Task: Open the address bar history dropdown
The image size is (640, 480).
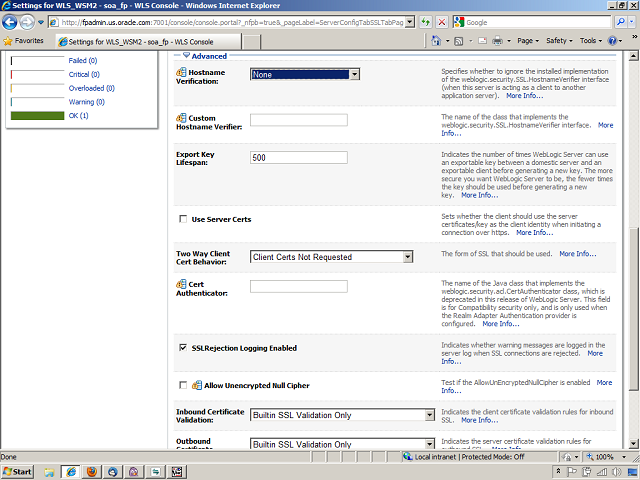Action: tap(410, 22)
